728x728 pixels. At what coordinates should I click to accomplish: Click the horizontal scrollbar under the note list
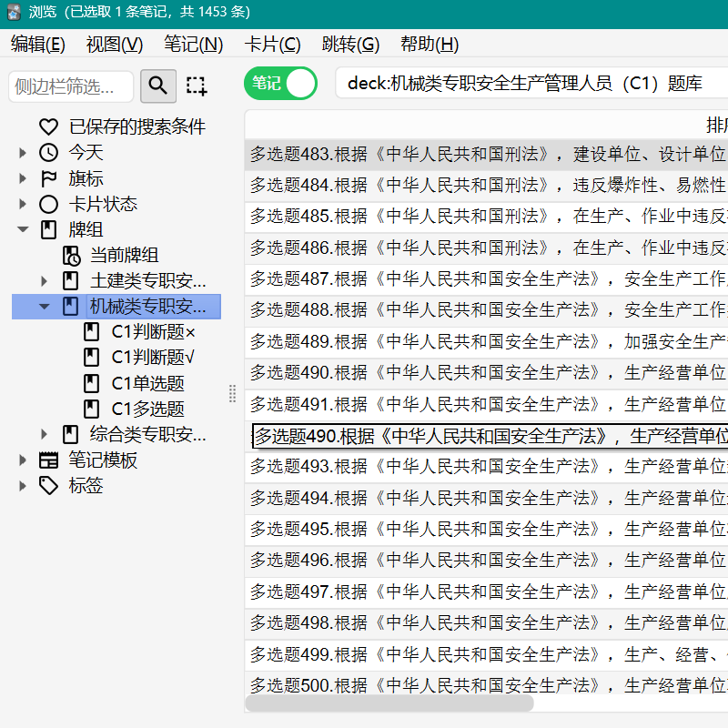pyautogui.click(x=389, y=703)
